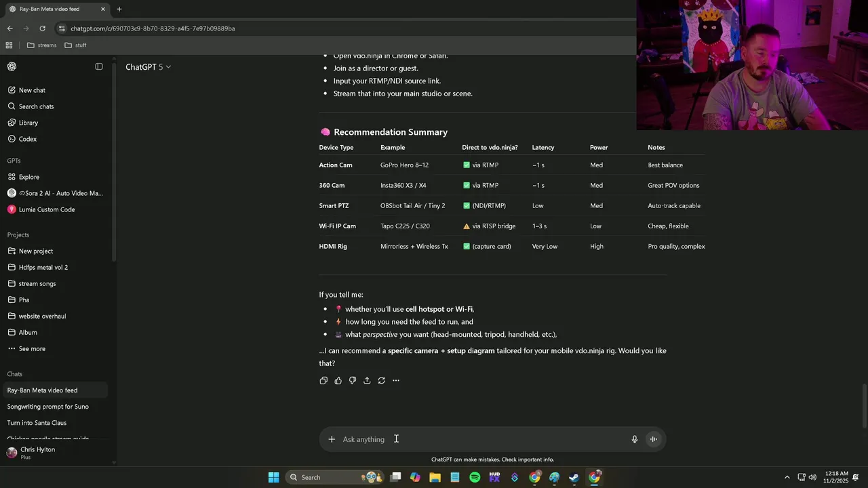Click the Pro quality, complex note
Image resolution: width=868 pixels, height=488 pixels.
pos(676,246)
